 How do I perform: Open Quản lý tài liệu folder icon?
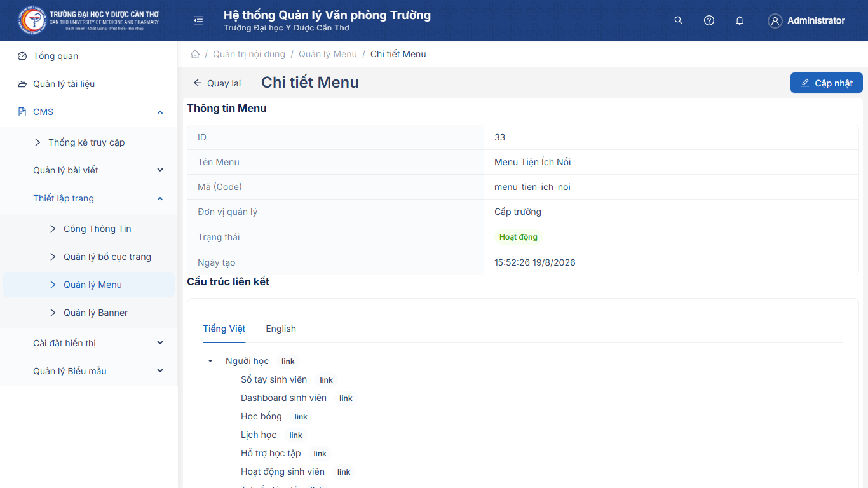(x=22, y=84)
